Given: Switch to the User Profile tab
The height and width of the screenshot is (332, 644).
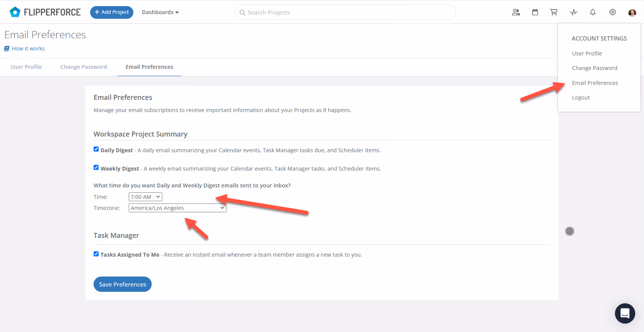Looking at the screenshot, I should [26, 67].
